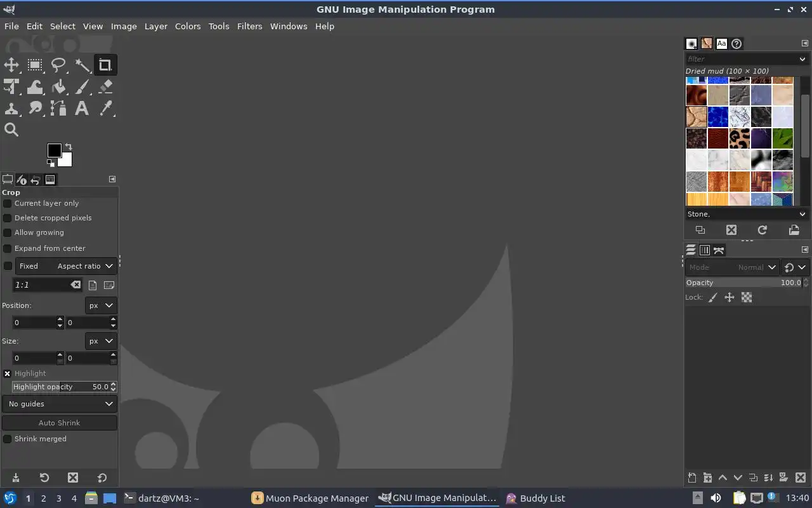Reset tool options to default values
This screenshot has width=812, height=508.
[101, 478]
